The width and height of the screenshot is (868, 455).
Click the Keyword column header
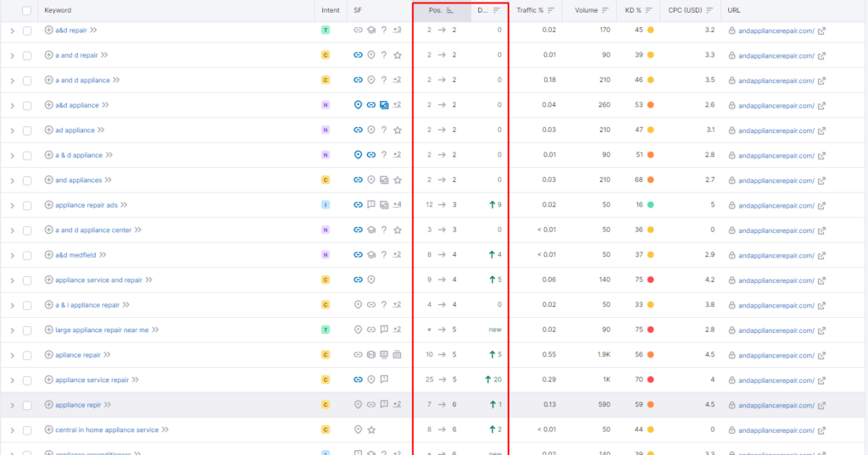58,10
